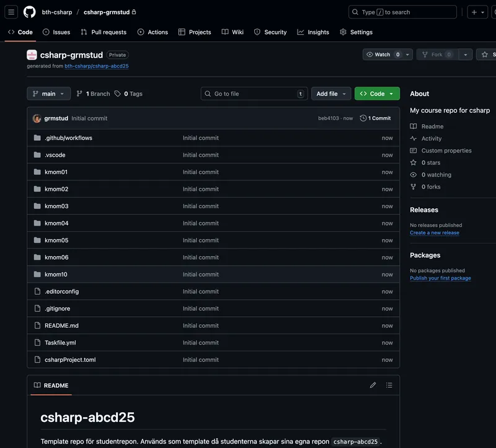View Tags via tag icon
496x448 pixels.
[118, 94]
